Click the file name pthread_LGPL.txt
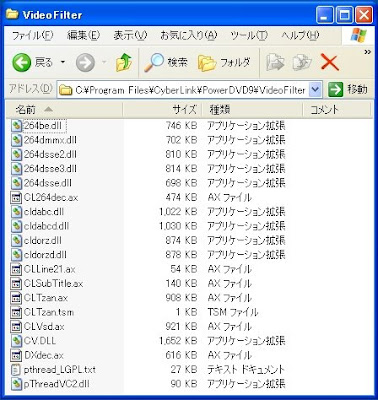378x400 pixels. [60, 369]
